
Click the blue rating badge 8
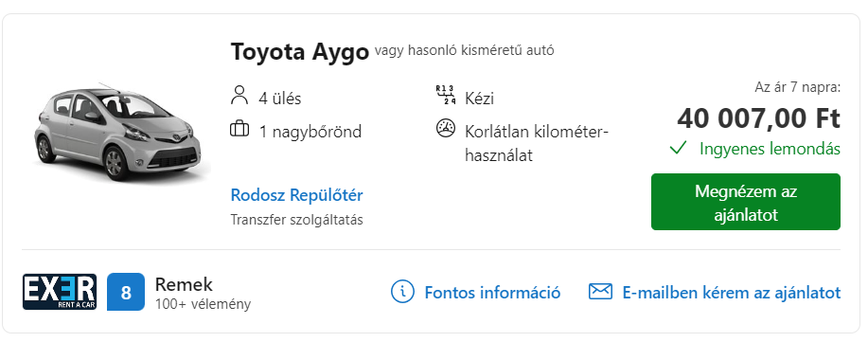pyautogui.click(x=126, y=292)
